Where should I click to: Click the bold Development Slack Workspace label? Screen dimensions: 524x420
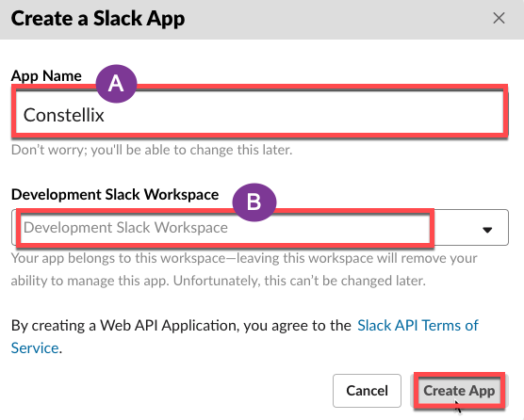[x=115, y=195]
